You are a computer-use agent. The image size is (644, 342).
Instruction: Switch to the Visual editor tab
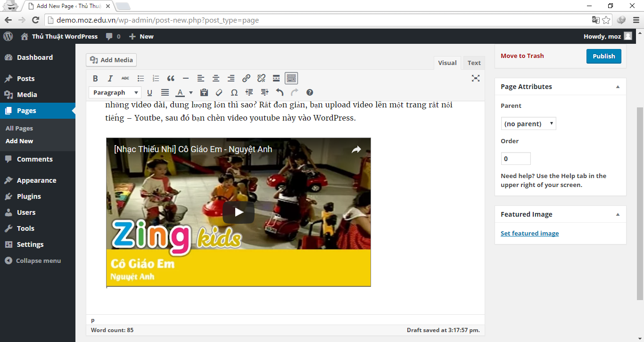[x=447, y=63]
